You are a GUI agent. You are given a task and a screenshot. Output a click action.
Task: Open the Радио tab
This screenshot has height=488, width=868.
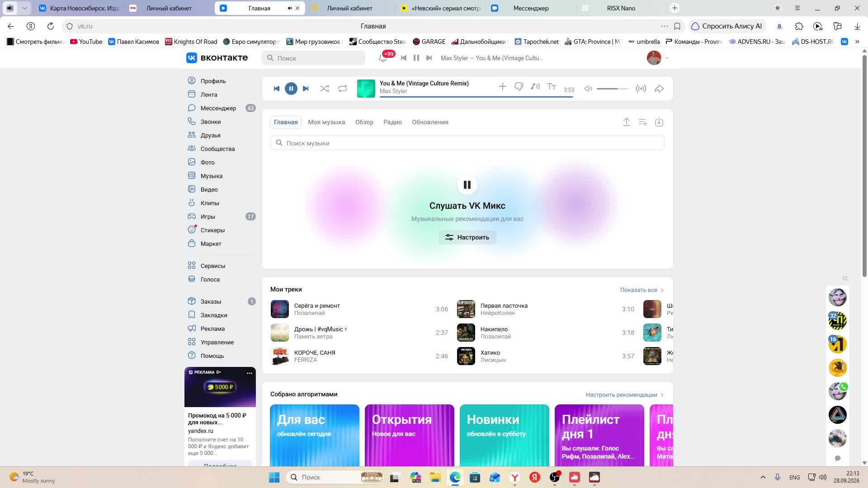point(392,122)
